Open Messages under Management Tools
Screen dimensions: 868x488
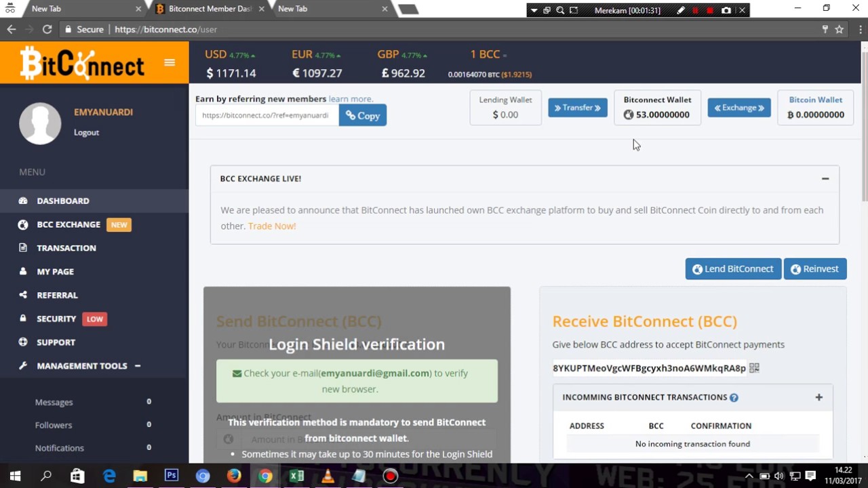[54, 402]
